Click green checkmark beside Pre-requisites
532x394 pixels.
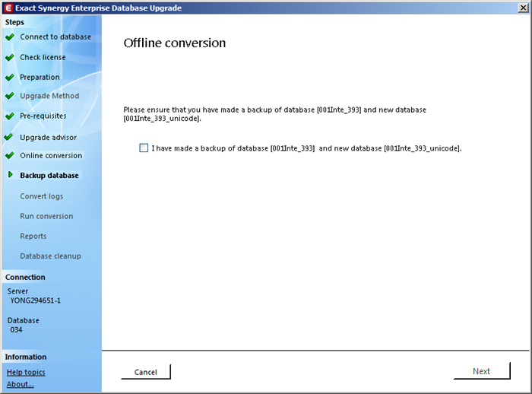10,116
